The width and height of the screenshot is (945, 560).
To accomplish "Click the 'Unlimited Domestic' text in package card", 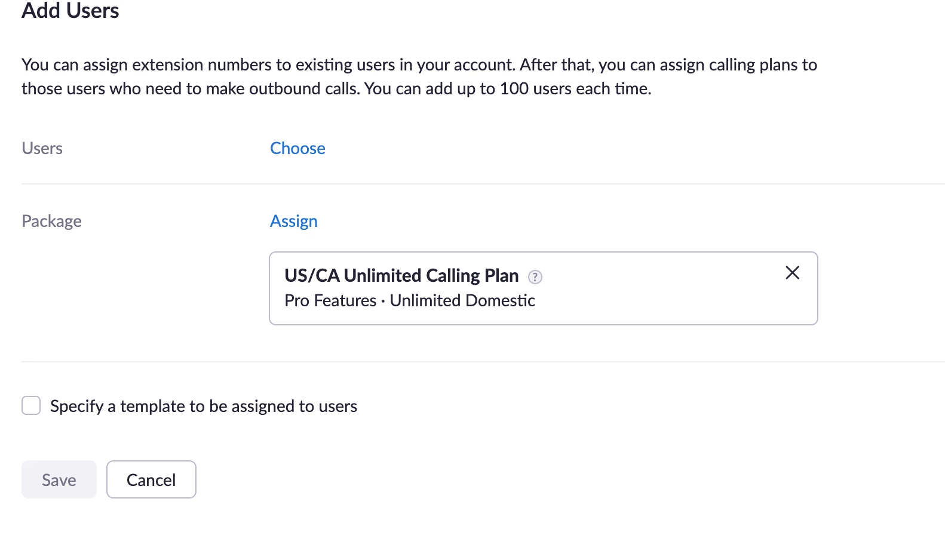I will pyautogui.click(x=462, y=300).
